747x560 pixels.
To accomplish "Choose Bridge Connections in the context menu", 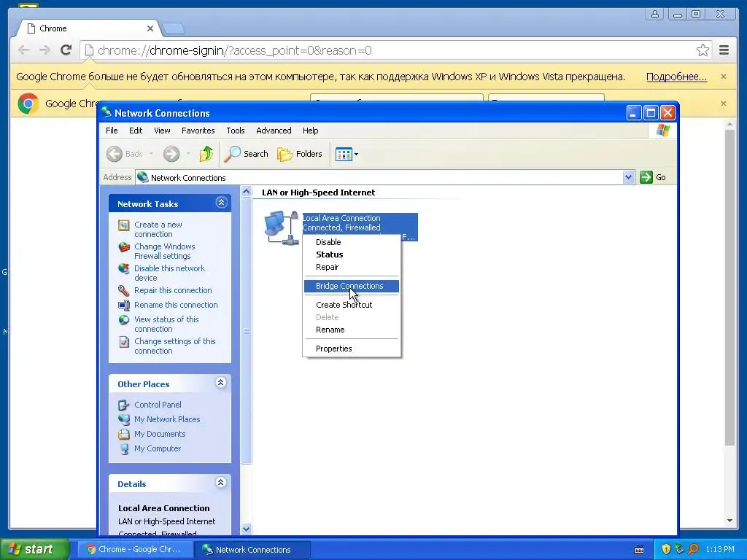I will (x=352, y=286).
